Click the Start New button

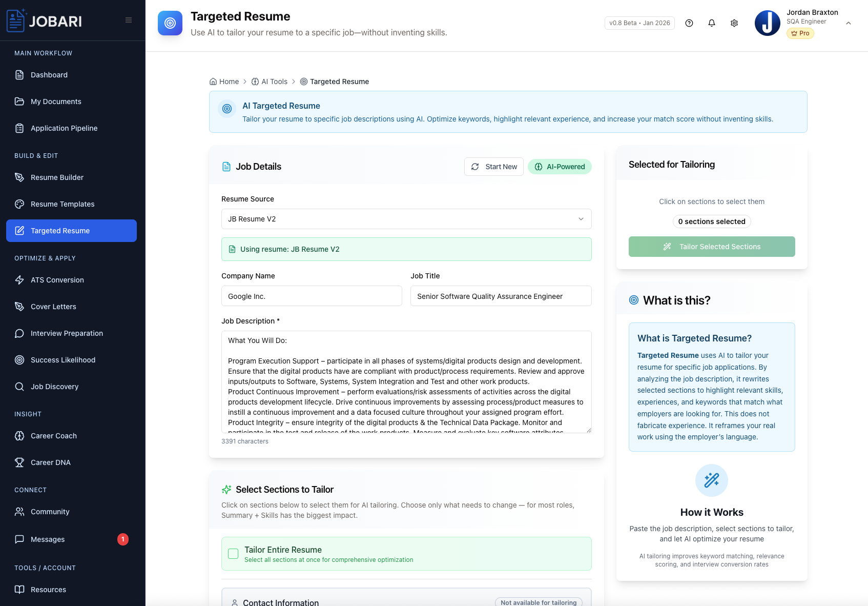tap(493, 166)
